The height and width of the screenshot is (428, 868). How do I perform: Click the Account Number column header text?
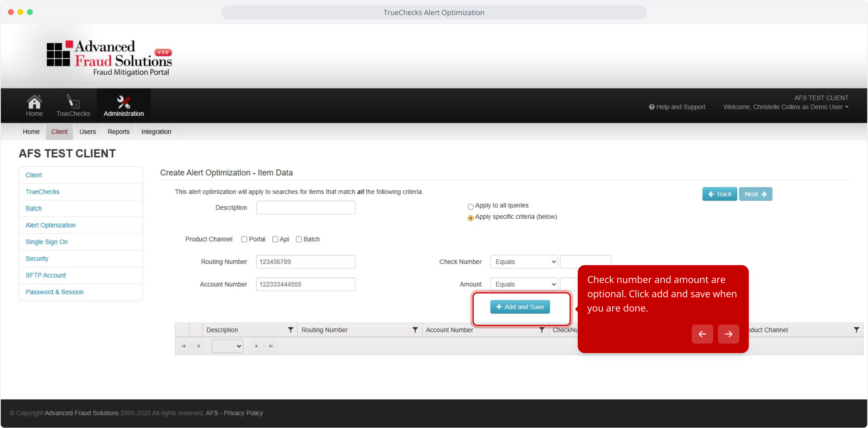449,330
